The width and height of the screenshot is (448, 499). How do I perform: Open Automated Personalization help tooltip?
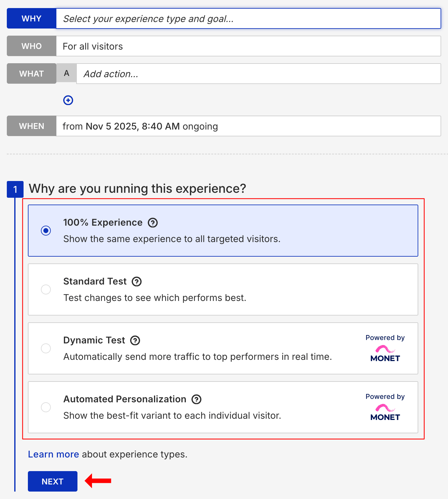tap(196, 399)
